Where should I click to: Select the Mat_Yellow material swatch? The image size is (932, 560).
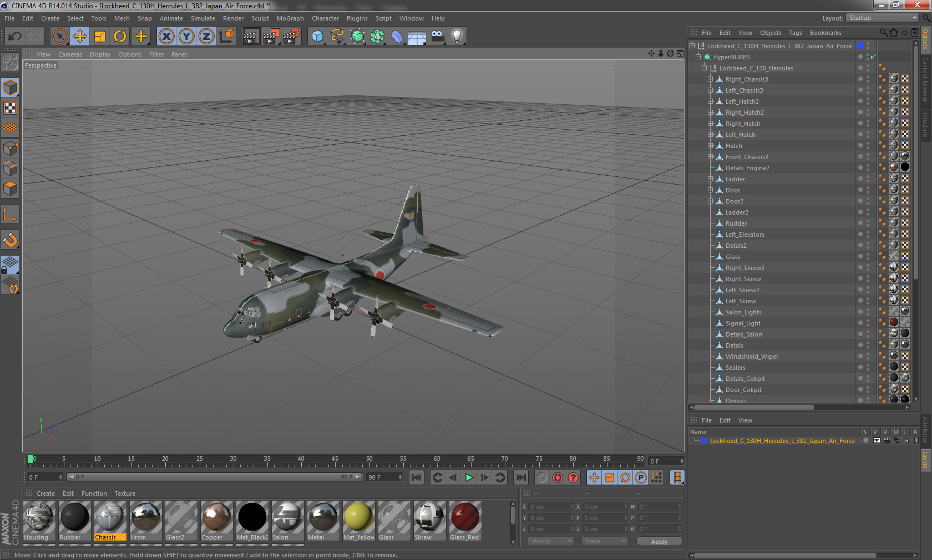(x=358, y=521)
